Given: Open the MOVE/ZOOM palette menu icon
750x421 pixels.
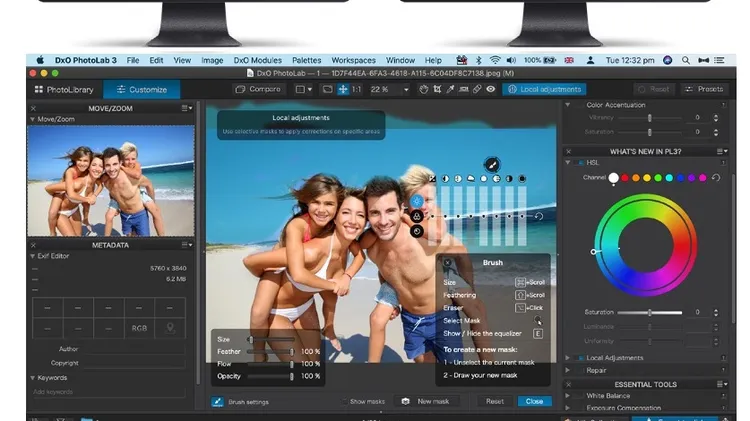Looking at the screenshot, I should coord(187,108).
